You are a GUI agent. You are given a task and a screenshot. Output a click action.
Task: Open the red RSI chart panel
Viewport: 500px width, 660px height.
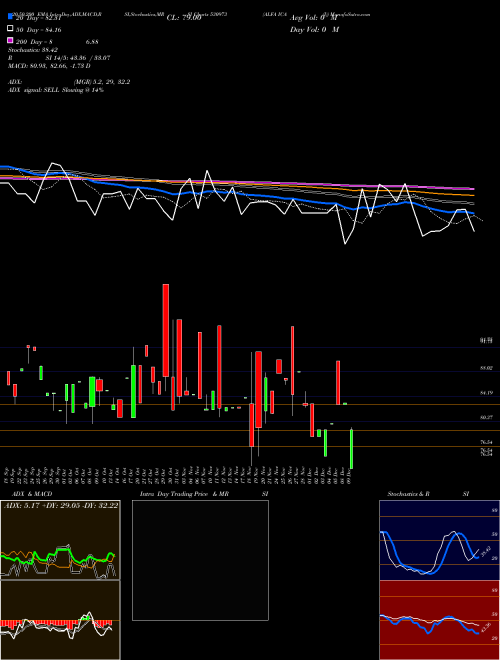439,620
